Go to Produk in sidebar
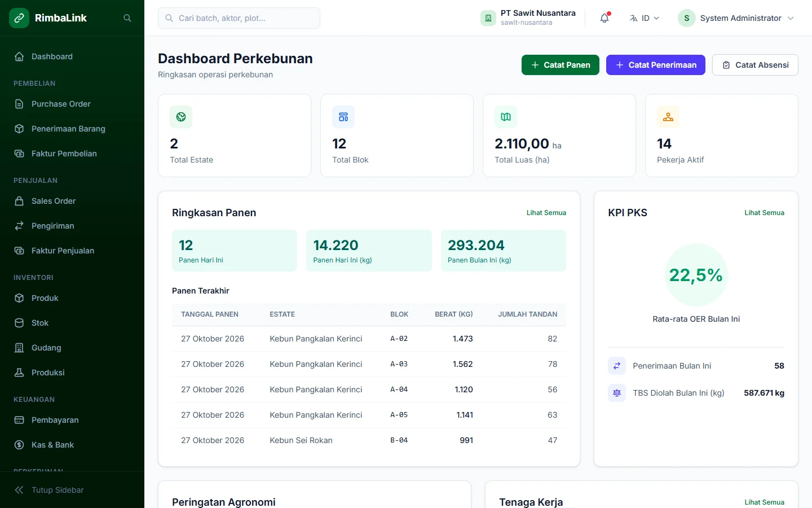The image size is (812, 508). click(72, 298)
